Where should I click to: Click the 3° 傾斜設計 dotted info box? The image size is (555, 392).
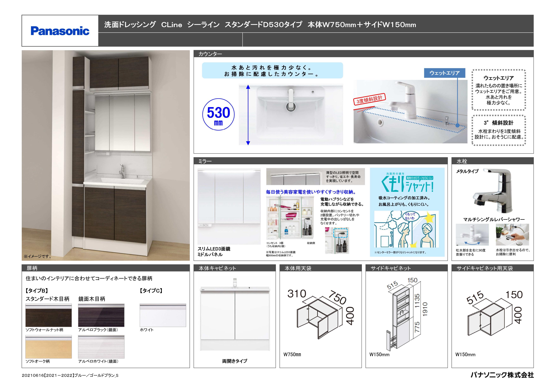499,130
